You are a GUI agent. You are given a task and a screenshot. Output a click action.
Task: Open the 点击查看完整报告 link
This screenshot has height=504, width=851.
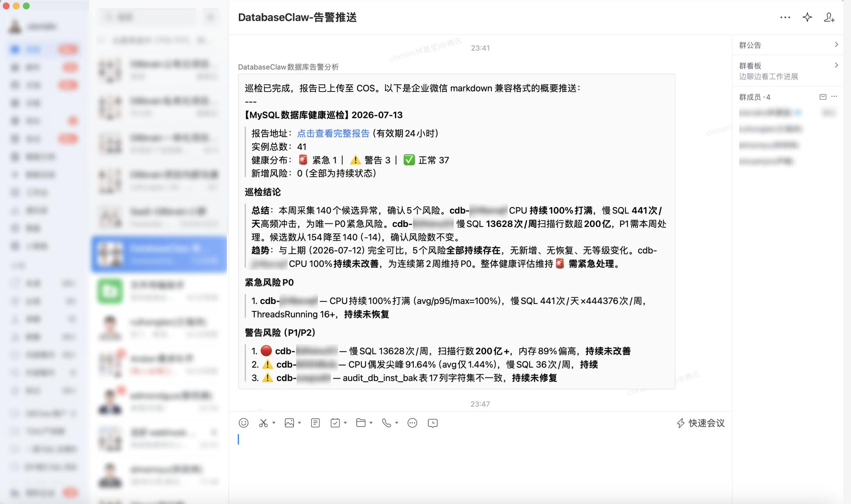pyautogui.click(x=333, y=134)
